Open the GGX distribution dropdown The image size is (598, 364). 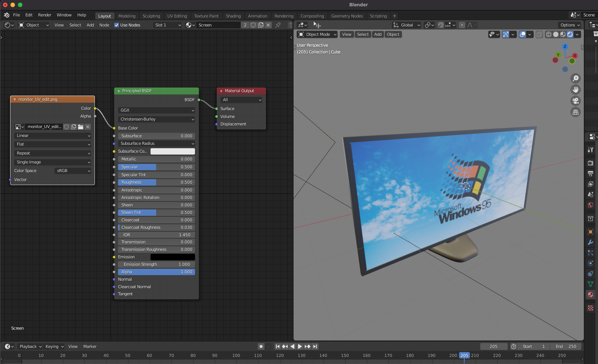tap(157, 110)
